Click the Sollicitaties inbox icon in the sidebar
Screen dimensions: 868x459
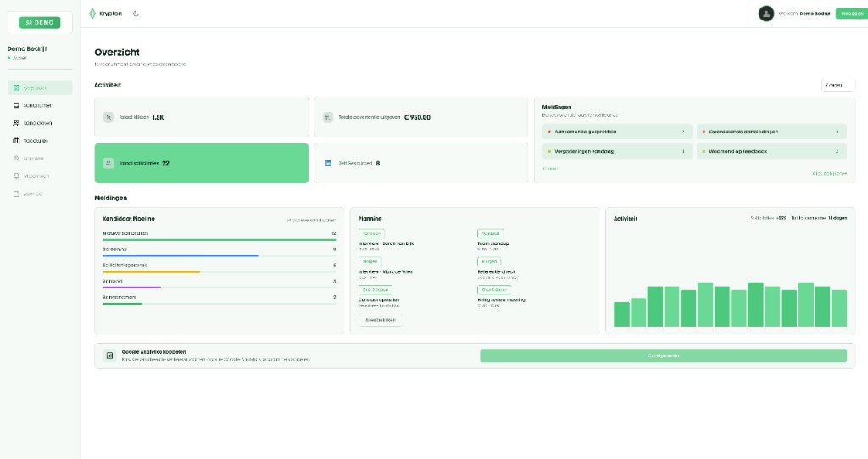point(16,105)
